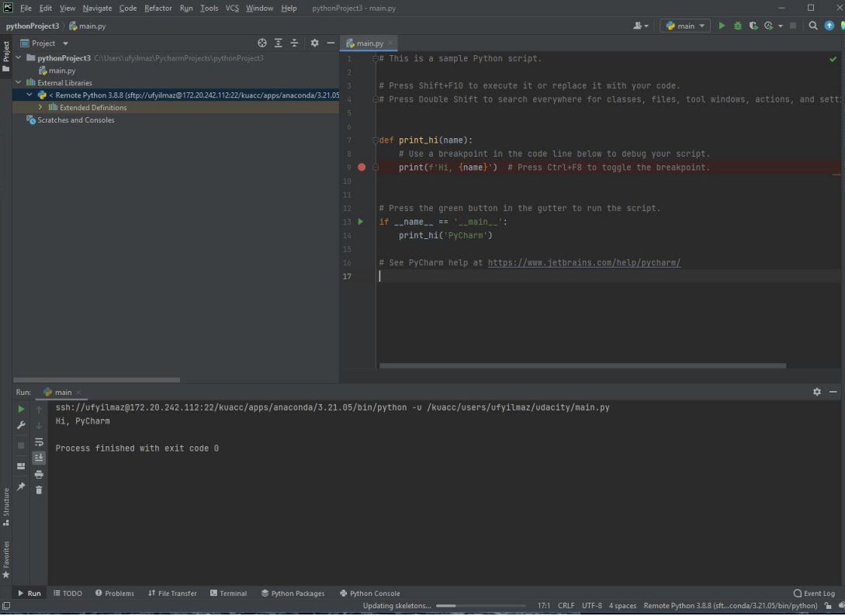Clear the Run console with the trash icon
This screenshot has height=616, width=845.
(x=38, y=490)
